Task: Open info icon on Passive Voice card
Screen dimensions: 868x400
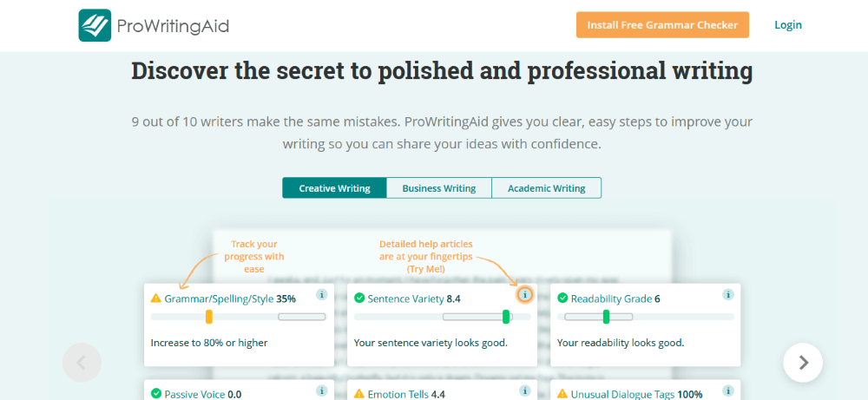Action: pos(322,390)
